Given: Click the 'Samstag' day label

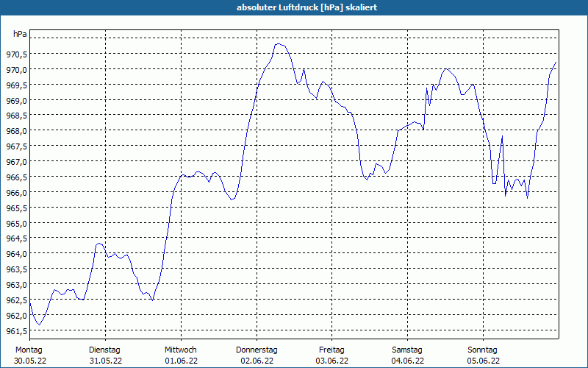Looking at the screenshot, I should click(407, 350).
